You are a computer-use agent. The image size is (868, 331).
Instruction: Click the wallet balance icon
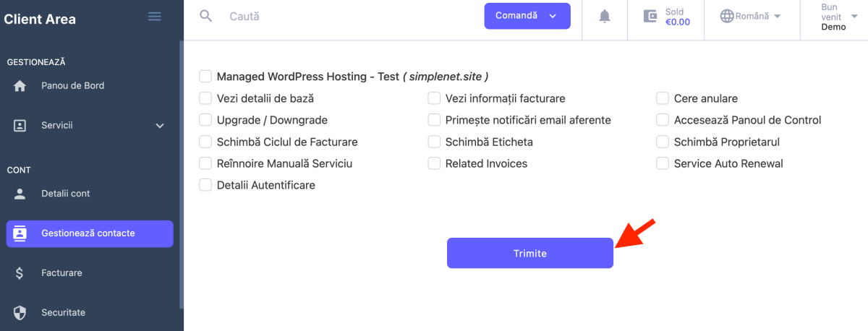[x=650, y=16]
